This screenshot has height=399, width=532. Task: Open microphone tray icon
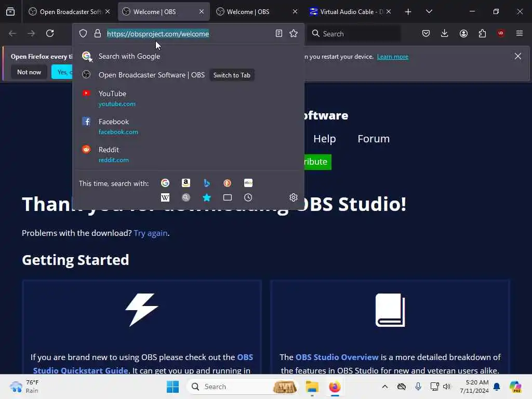pyautogui.click(x=418, y=387)
